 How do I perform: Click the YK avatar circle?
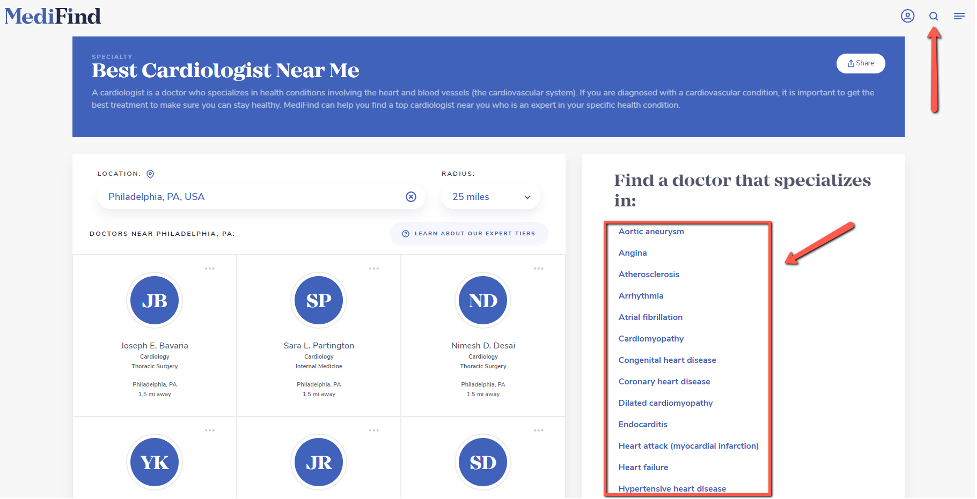(155, 462)
